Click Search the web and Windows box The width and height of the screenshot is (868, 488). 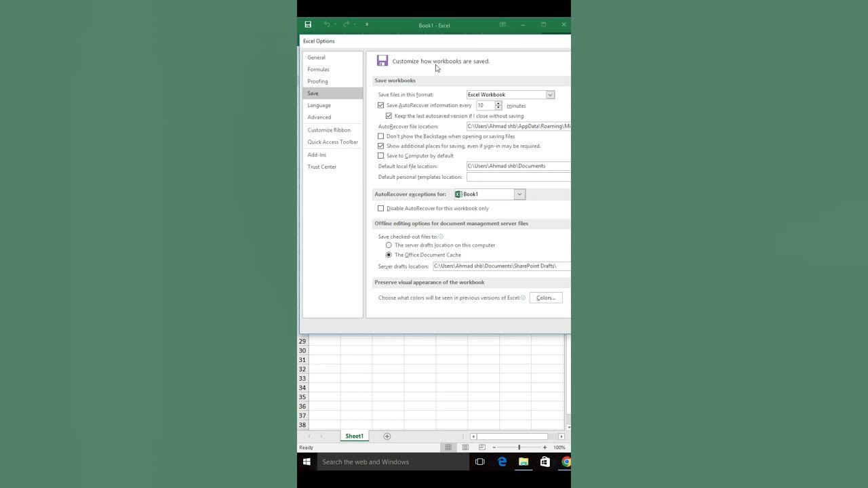[x=393, y=462]
